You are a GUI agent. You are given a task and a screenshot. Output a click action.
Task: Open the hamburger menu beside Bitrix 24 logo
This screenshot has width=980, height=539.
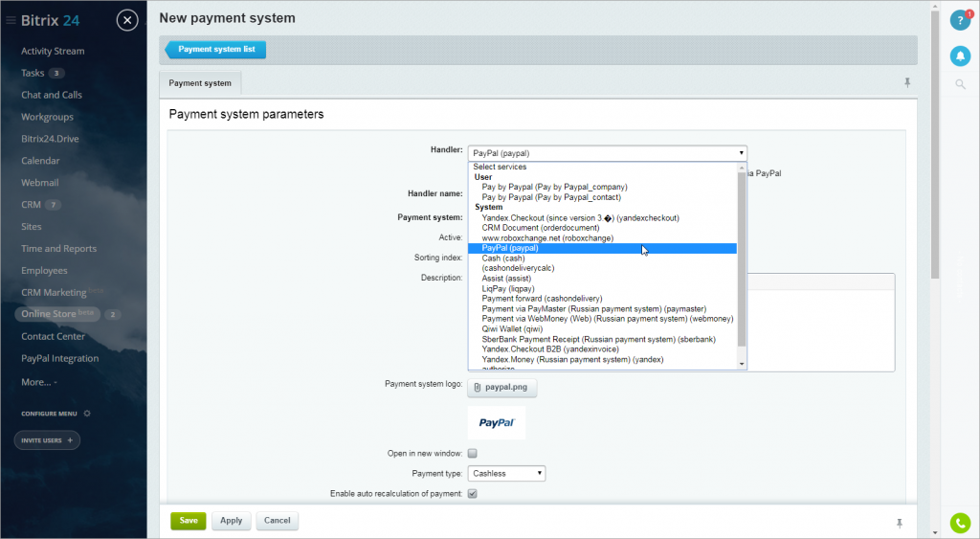(11, 21)
